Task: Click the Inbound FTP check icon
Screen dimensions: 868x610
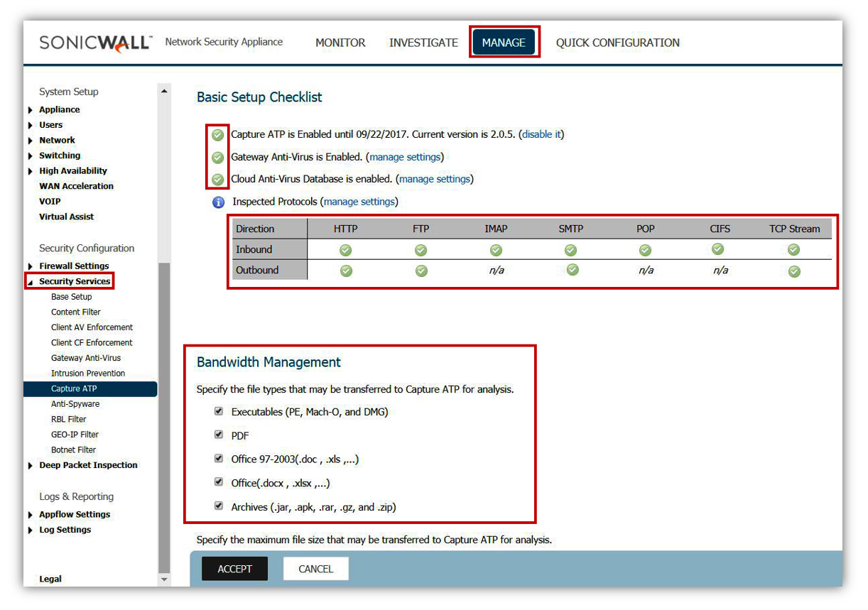Action: (x=421, y=250)
